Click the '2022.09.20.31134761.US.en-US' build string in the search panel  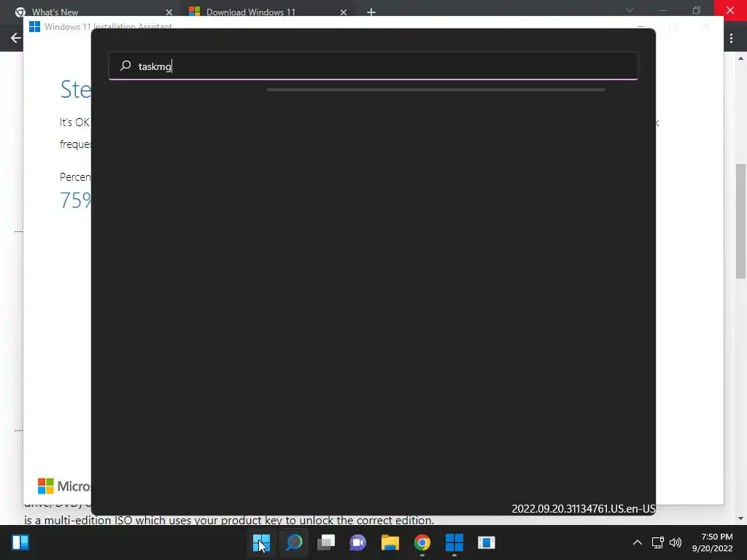(x=584, y=508)
